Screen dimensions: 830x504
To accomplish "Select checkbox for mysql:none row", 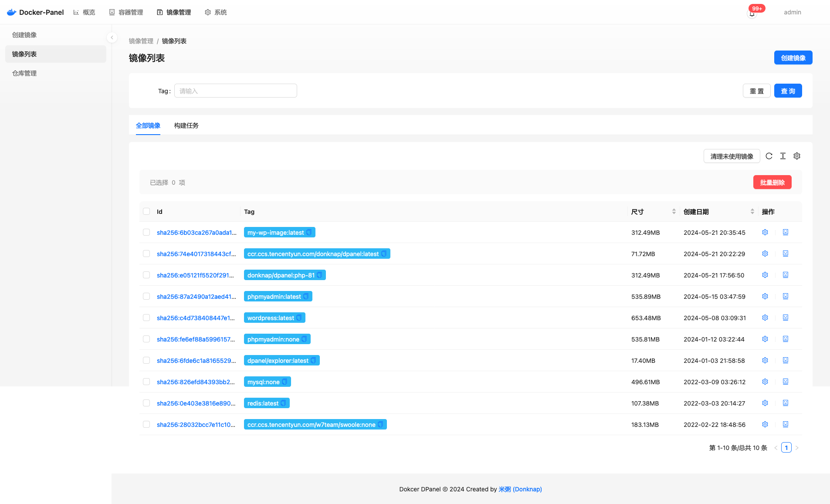I will point(146,382).
